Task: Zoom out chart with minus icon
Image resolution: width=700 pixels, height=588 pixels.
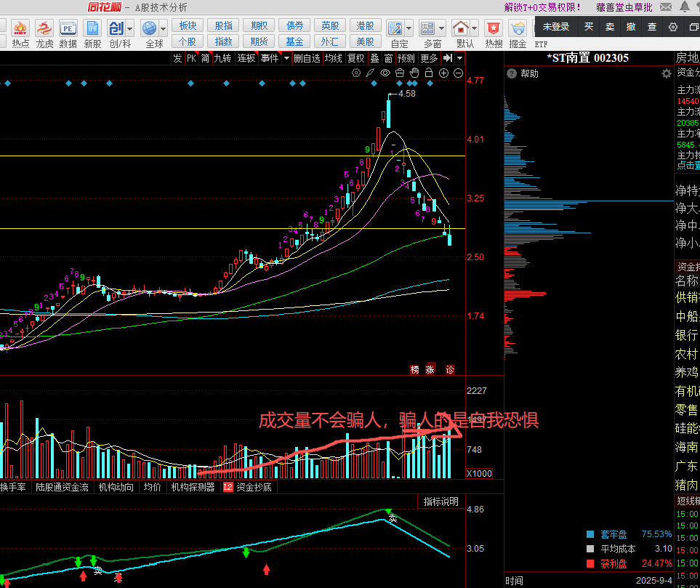Action: [x=459, y=73]
